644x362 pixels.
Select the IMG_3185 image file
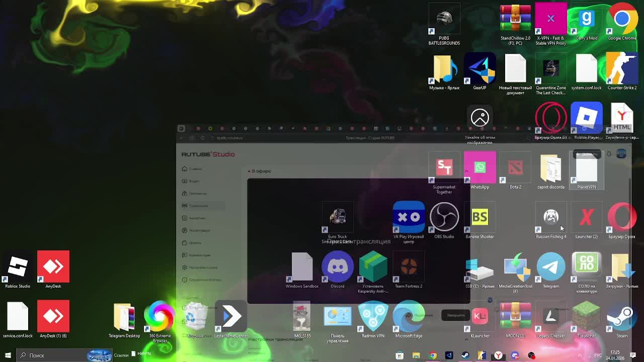coord(302,316)
